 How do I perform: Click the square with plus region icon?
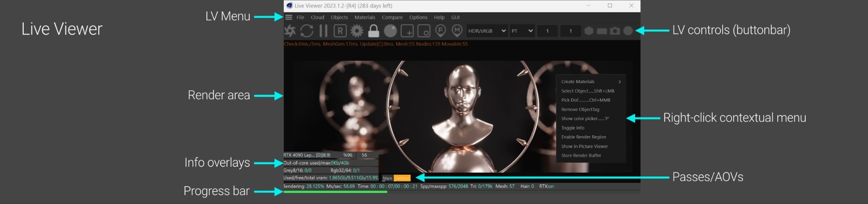407,31
